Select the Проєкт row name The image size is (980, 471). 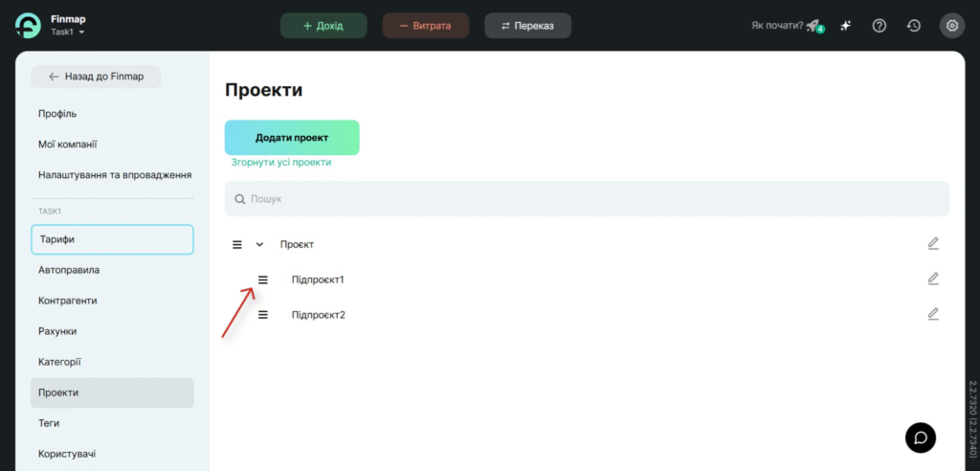297,244
